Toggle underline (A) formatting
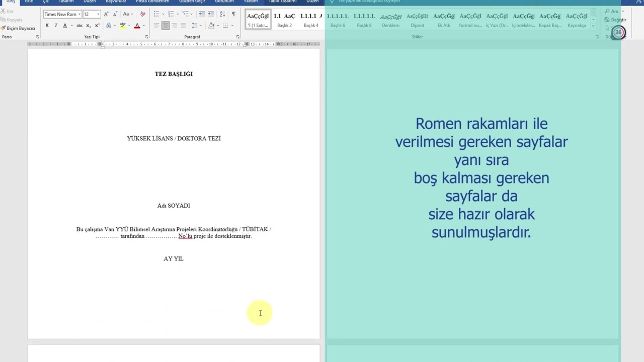Screen dimensions: 644x362 [64, 26]
